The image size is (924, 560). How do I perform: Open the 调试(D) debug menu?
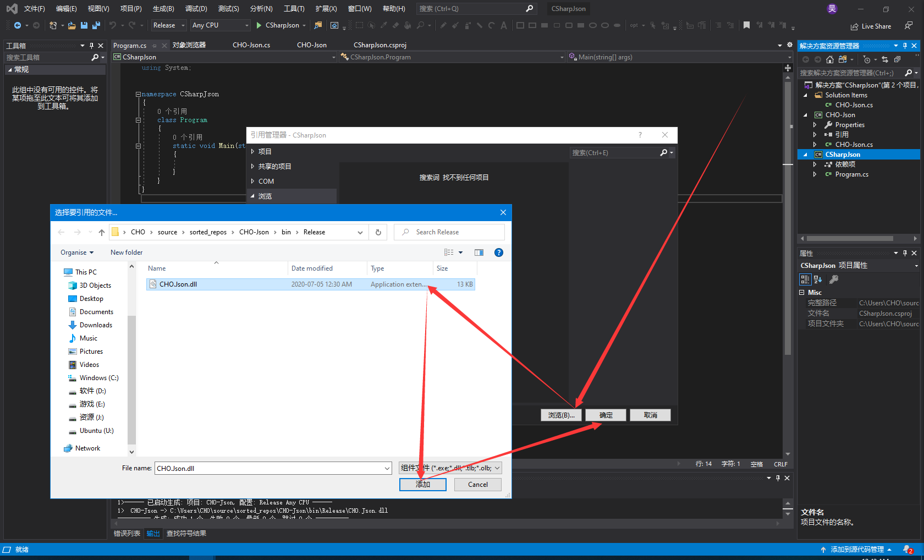196,9
